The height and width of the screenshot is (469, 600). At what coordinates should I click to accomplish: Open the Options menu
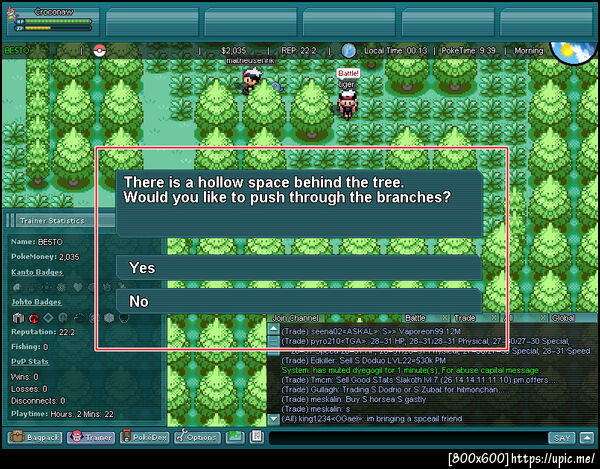(x=197, y=437)
